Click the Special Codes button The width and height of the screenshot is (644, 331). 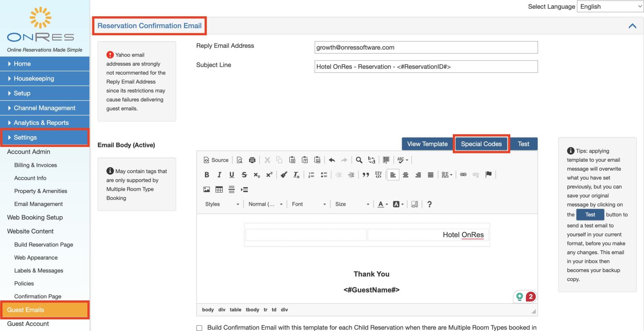(481, 144)
